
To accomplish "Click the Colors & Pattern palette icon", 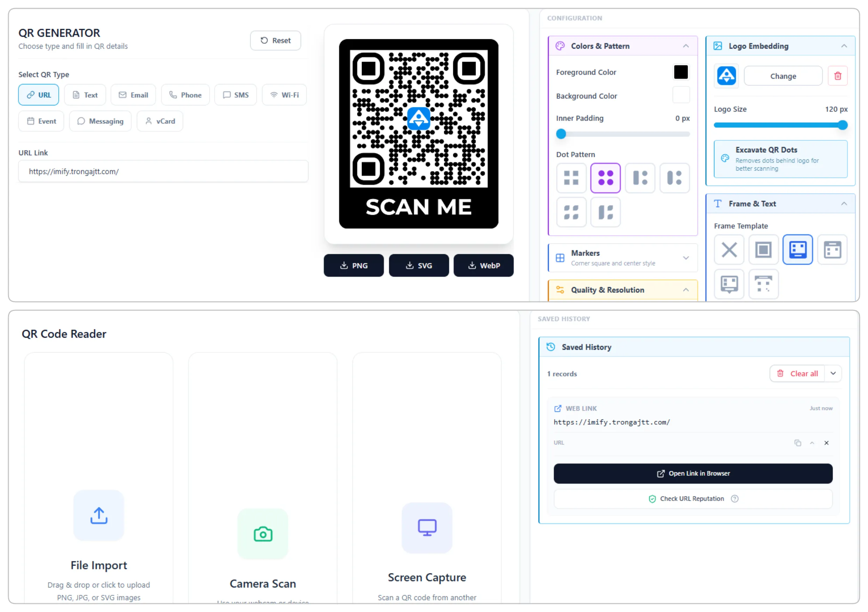I will 560,46.
